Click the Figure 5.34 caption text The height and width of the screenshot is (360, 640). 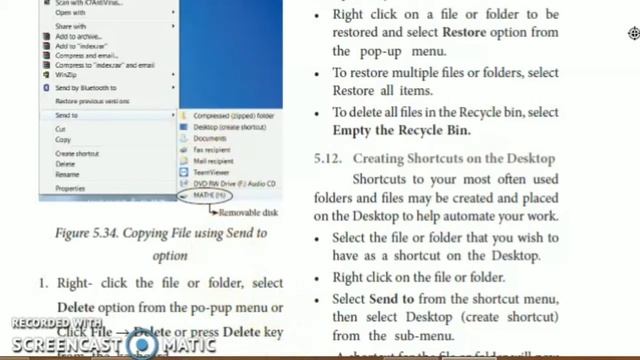(x=162, y=244)
